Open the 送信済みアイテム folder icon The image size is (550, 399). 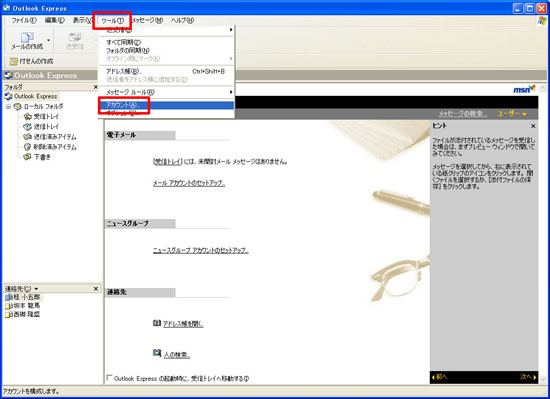(27, 137)
